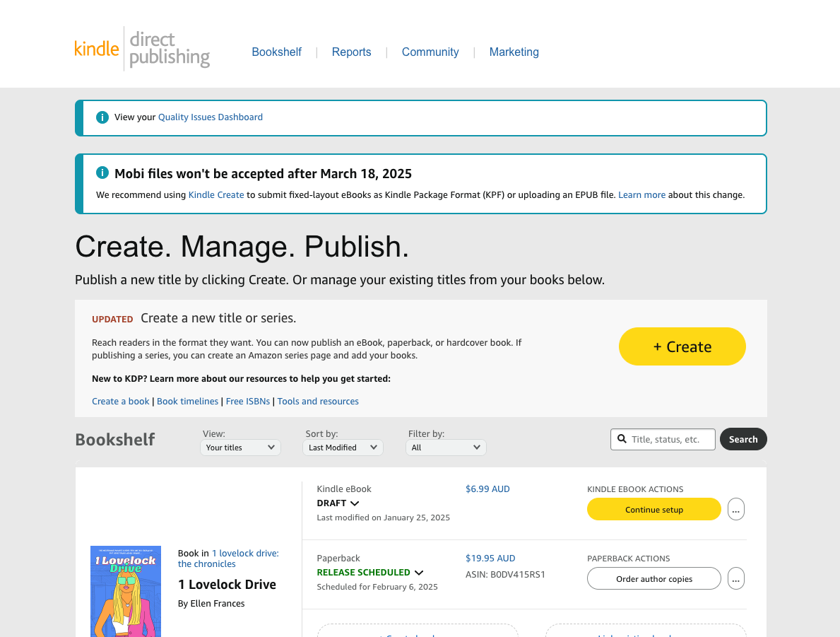This screenshot has width=840, height=637.
Task: Open ellipsis menu for Paperback actions
Action: [x=736, y=578]
